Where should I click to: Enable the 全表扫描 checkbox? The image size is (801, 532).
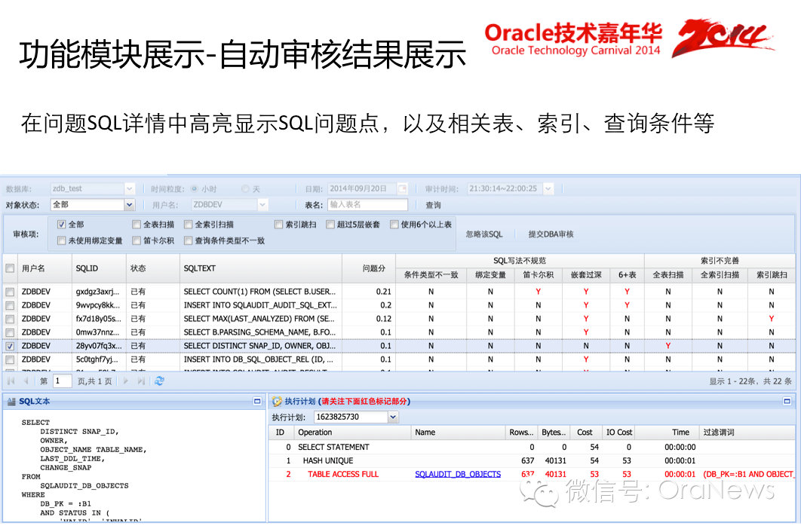click(x=137, y=225)
